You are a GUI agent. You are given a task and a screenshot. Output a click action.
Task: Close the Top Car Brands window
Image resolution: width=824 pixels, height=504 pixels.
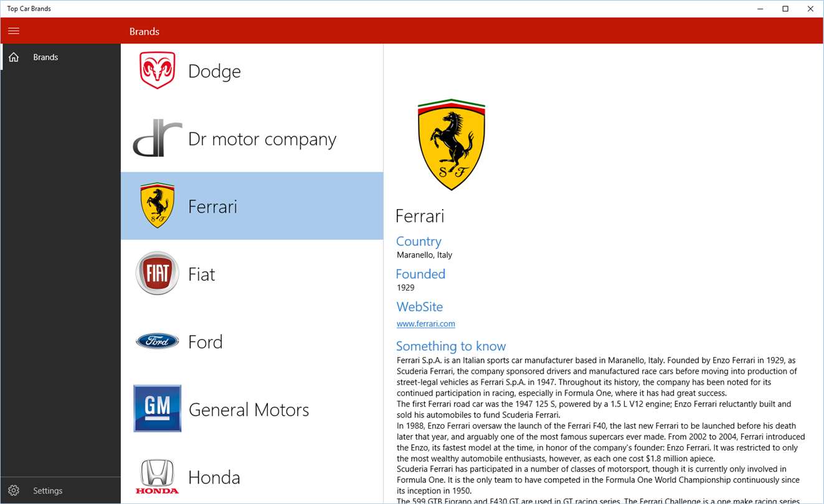[810, 9]
